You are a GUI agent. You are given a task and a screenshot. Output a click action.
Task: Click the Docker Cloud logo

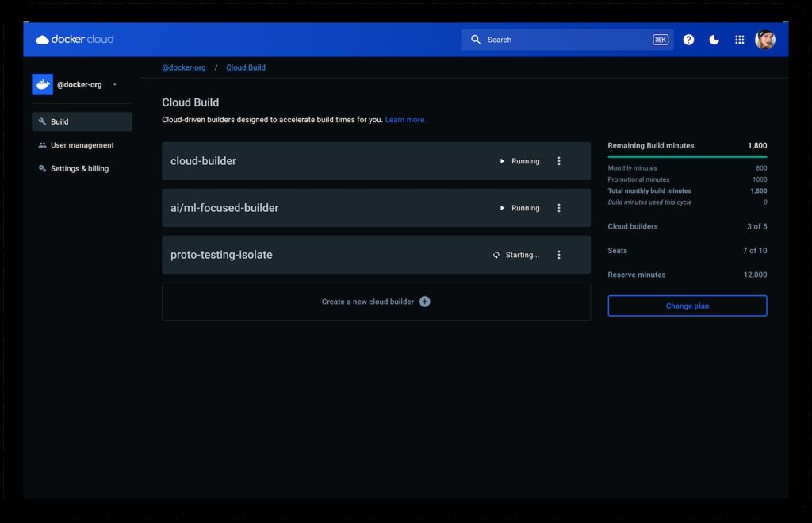coord(75,40)
